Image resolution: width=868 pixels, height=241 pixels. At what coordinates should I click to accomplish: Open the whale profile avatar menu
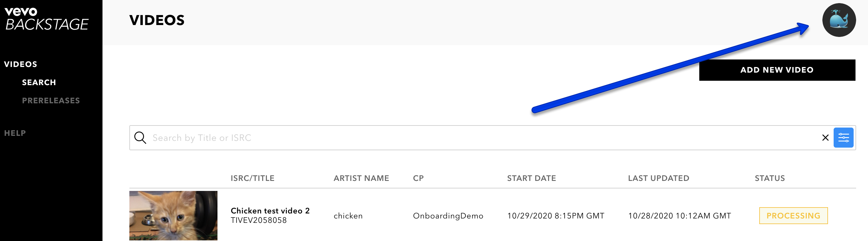click(839, 20)
